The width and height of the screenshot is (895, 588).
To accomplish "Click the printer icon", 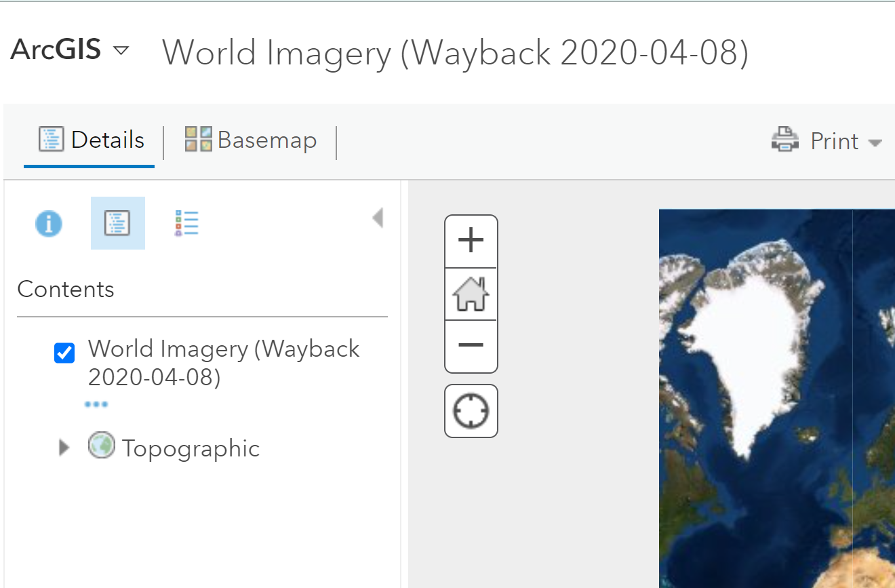I will point(784,140).
